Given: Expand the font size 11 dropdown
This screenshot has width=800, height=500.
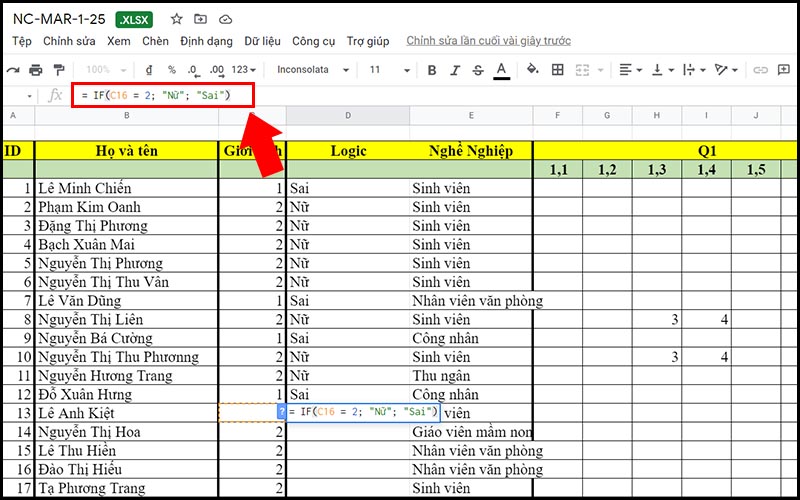Looking at the screenshot, I should click(388, 70).
